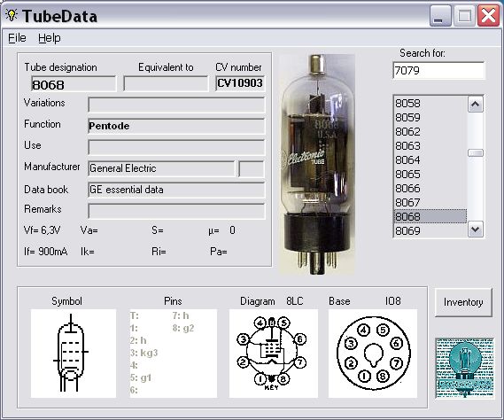
Task: Click the Equivalent to field
Action: point(166,84)
